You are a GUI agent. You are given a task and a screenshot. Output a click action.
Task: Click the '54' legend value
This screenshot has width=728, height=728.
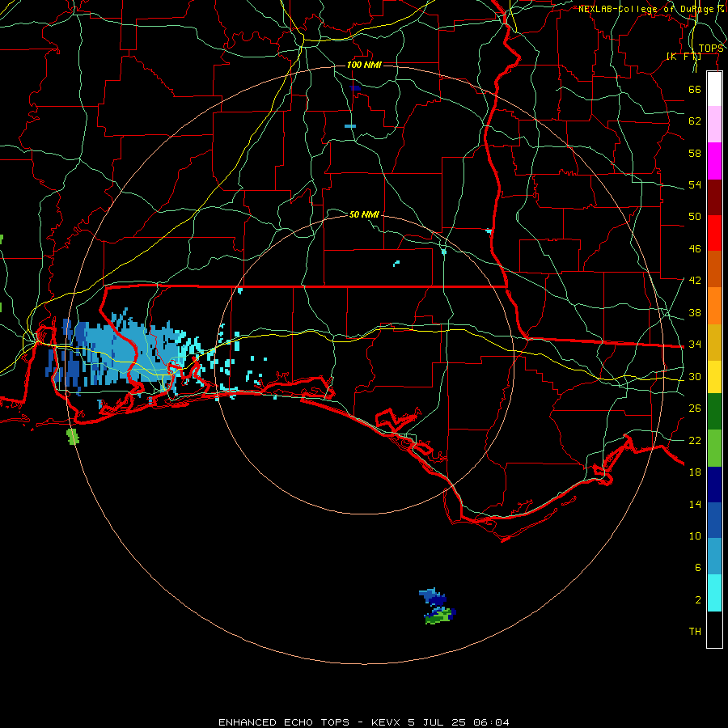click(x=695, y=184)
